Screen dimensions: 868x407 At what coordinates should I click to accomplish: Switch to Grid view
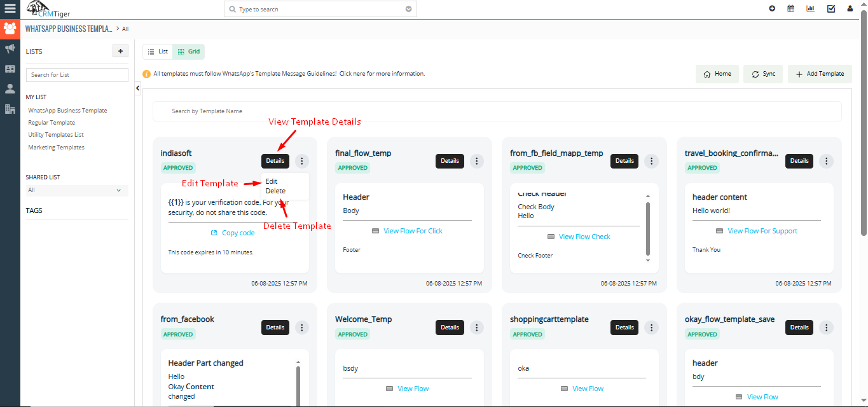coord(189,52)
